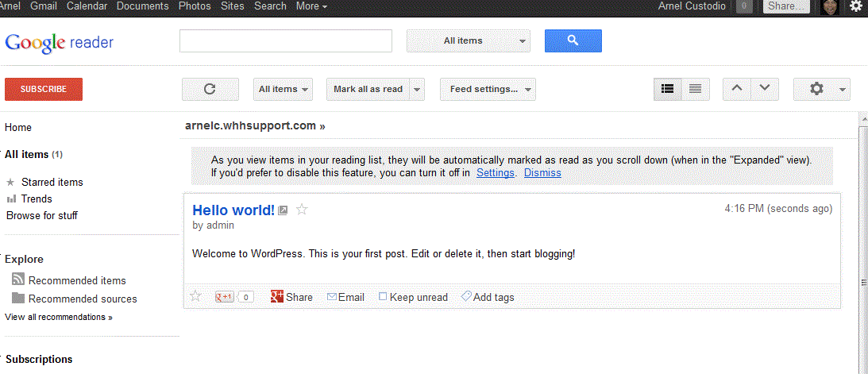The image size is (868, 374).
Task: Go to previous item with up arrow
Action: click(x=736, y=89)
